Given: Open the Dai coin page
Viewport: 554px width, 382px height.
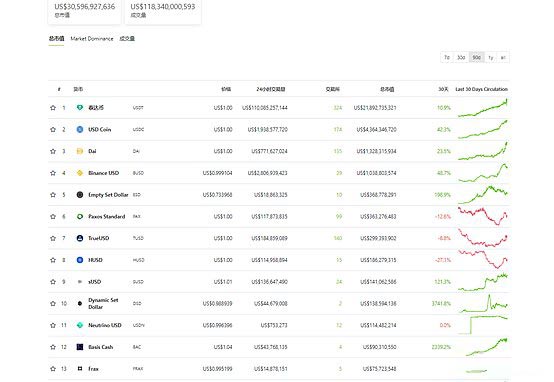Looking at the screenshot, I should tap(92, 151).
